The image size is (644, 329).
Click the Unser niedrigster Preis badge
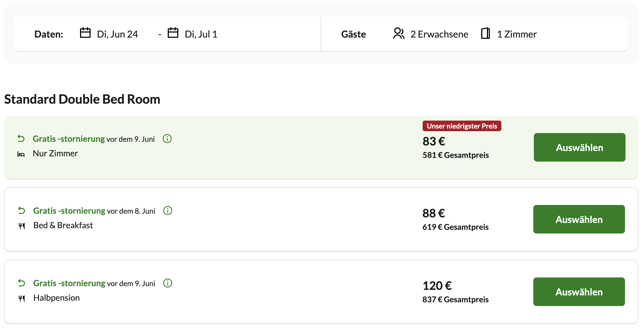pyautogui.click(x=462, y=126)
